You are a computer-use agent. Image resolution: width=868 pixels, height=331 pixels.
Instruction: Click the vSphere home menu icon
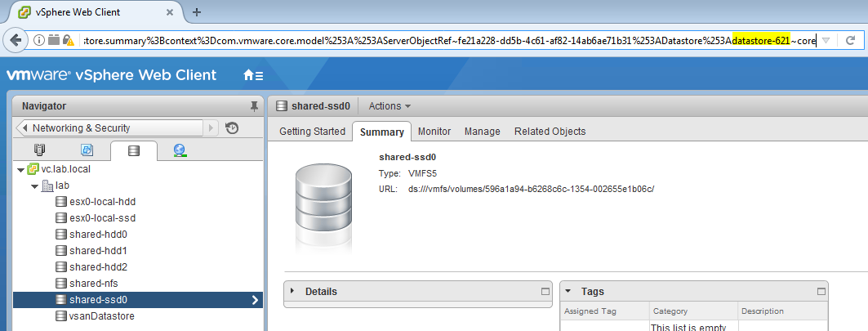(253, 75)
